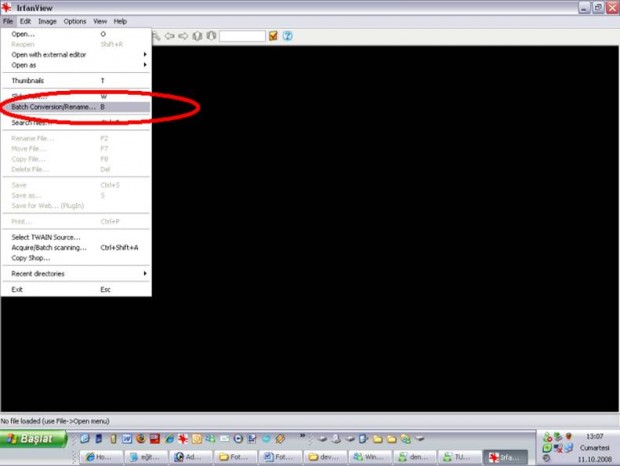
Task: Expand quick launch overflow chevron
Action: pyautogui.click(x=302, y=436)
